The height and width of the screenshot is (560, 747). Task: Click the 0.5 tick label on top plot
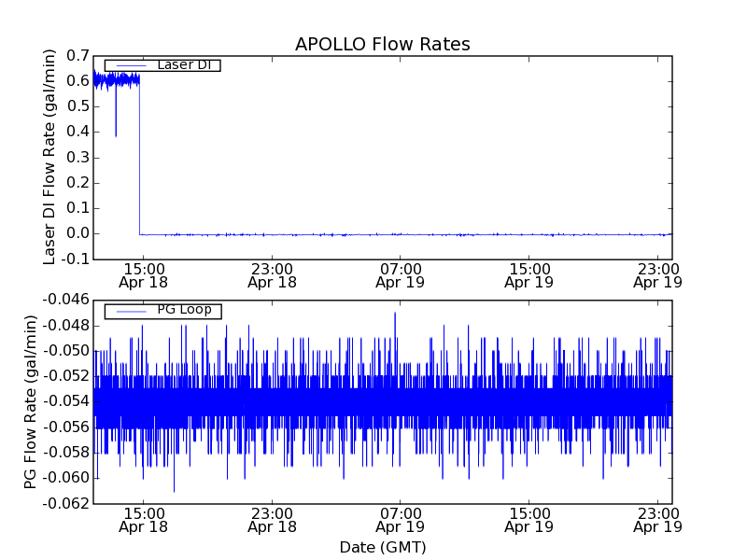(x=78, y=106)
